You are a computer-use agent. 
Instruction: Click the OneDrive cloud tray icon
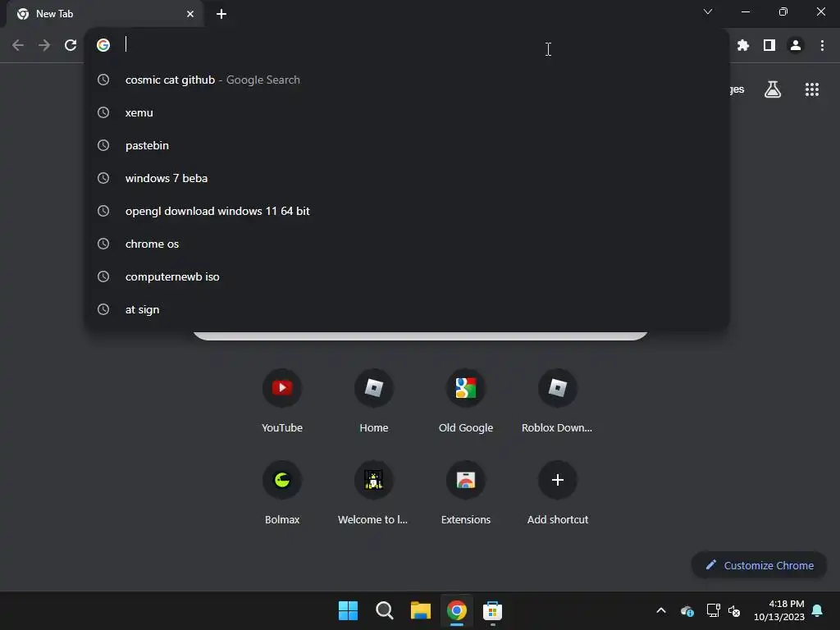coord(687,610)
